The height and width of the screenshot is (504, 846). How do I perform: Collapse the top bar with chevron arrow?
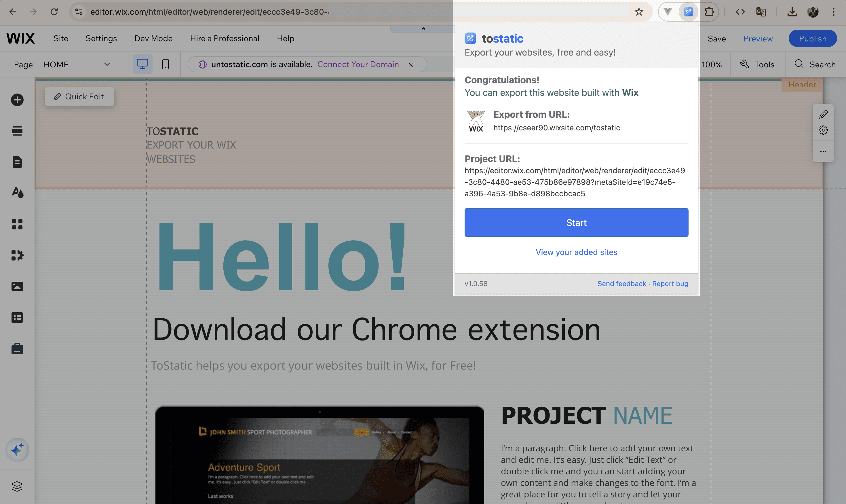[x=423, y=29]
